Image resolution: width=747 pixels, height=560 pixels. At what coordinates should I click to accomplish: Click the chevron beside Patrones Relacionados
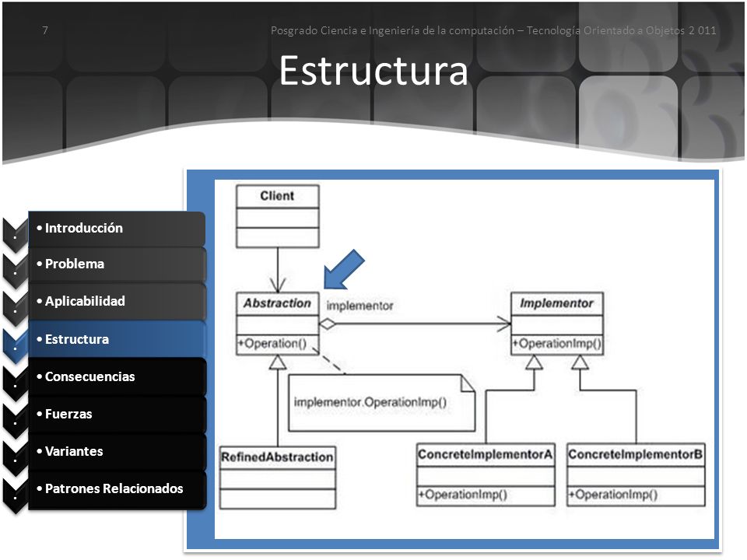pos(16,496)
